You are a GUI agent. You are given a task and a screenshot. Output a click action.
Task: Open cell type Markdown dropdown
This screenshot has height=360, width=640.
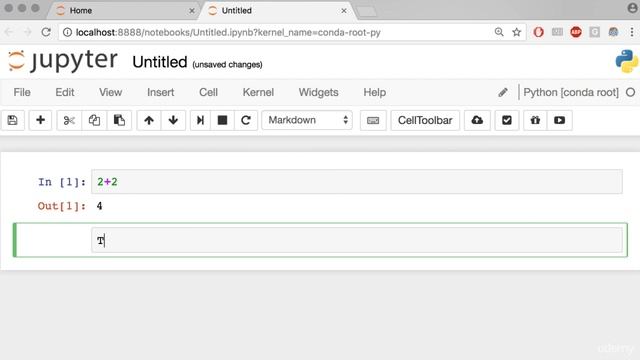tap(307, 120)
